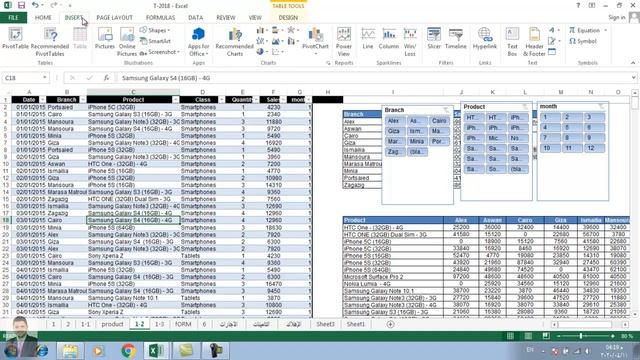Switch to Page Break Preview in status bar
Image resolution: width=640 pixels, height=360 pixels.
click(546, 336)
